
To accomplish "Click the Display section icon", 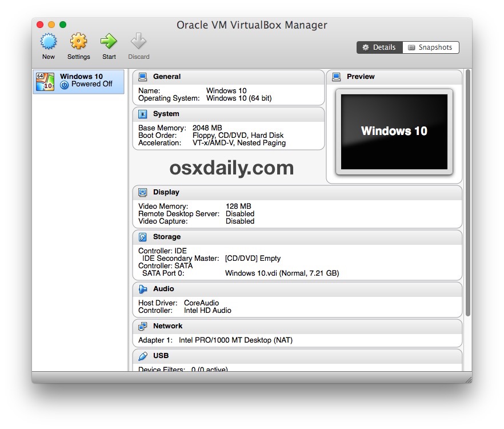I will tap(144, 192).
